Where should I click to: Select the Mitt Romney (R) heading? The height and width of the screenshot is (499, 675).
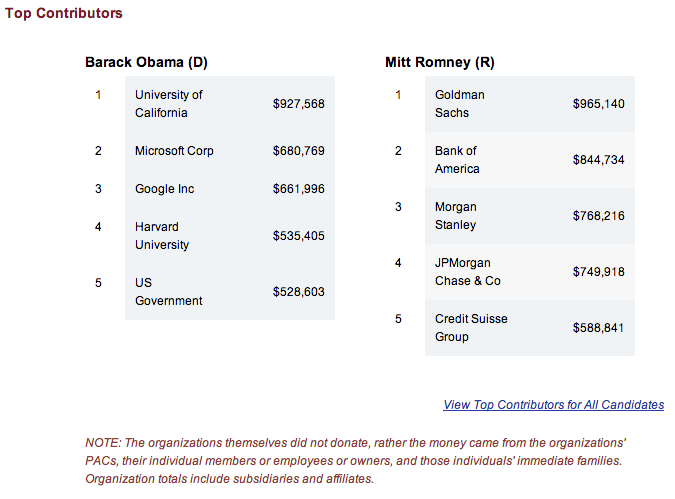click(x=440, y=62)
